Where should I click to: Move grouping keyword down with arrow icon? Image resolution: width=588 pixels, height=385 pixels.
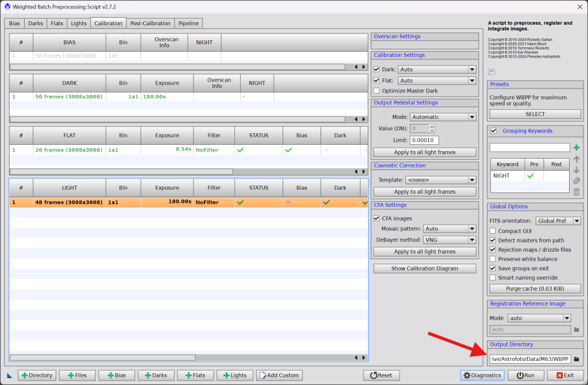(x=577, y=170)
